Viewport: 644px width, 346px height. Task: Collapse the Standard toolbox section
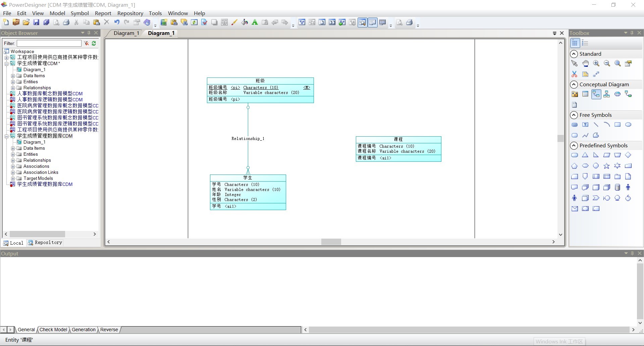coord(574,54)
